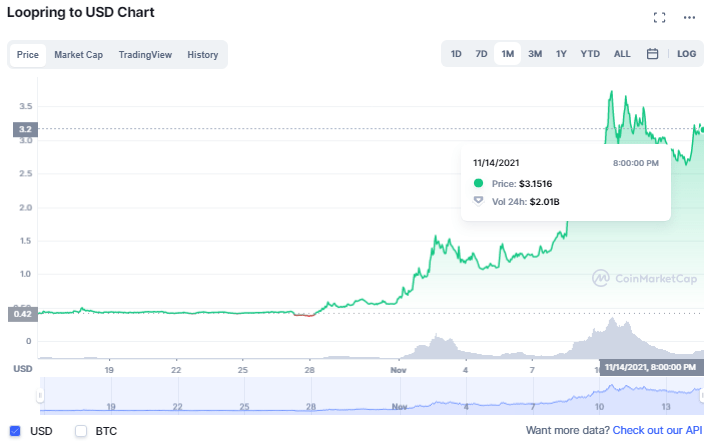Open the TradingView tab
706x441 pixels.
coord(145,55)
